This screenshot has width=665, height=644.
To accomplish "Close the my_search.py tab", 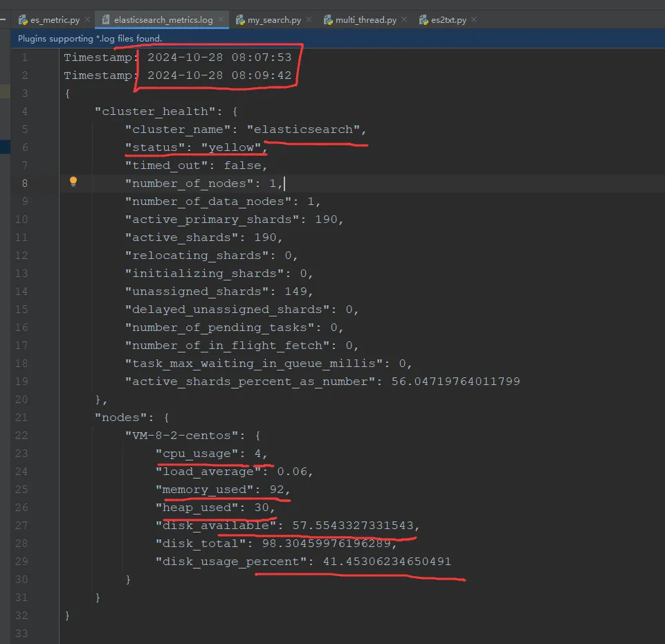I will pyautogui.click(x=309, y=20).
